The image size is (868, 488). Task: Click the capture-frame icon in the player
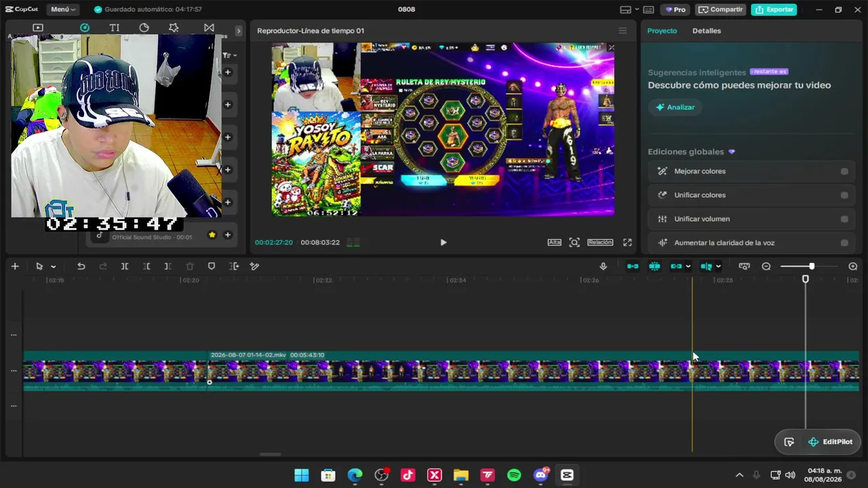click(x=574, y=243)
